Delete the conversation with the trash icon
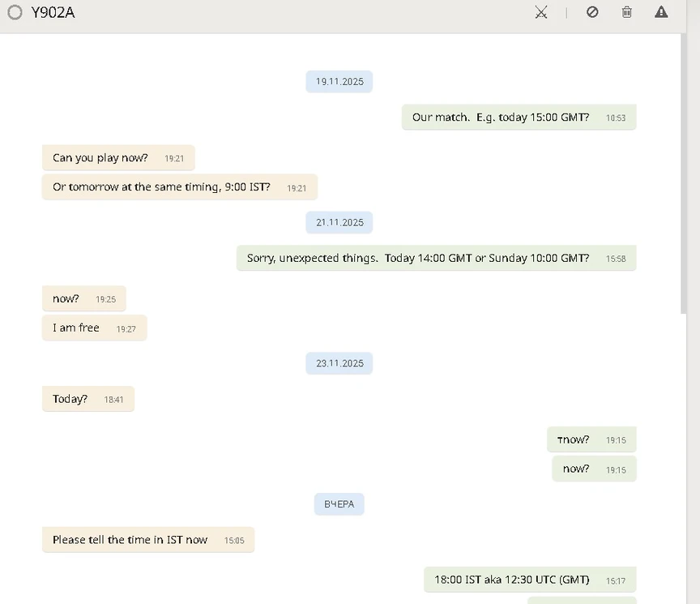The width and height of the screenshot is (700, 604). pos(626,12)
